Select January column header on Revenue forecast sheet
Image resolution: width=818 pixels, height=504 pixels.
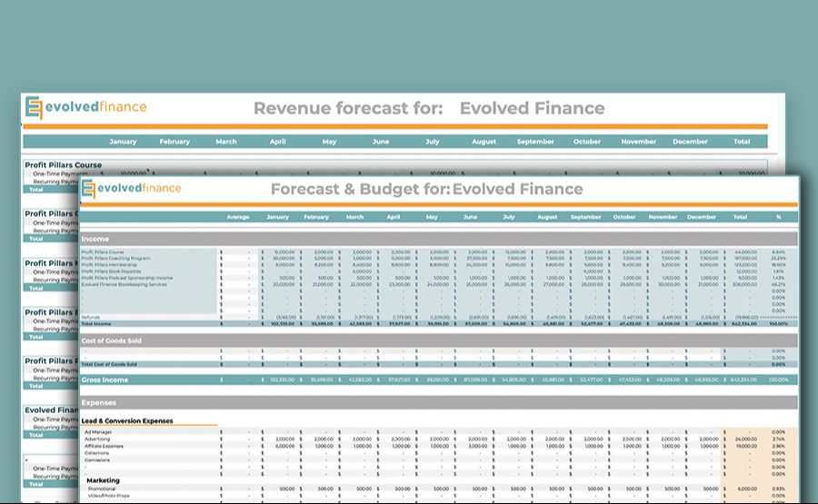[123, 142]
